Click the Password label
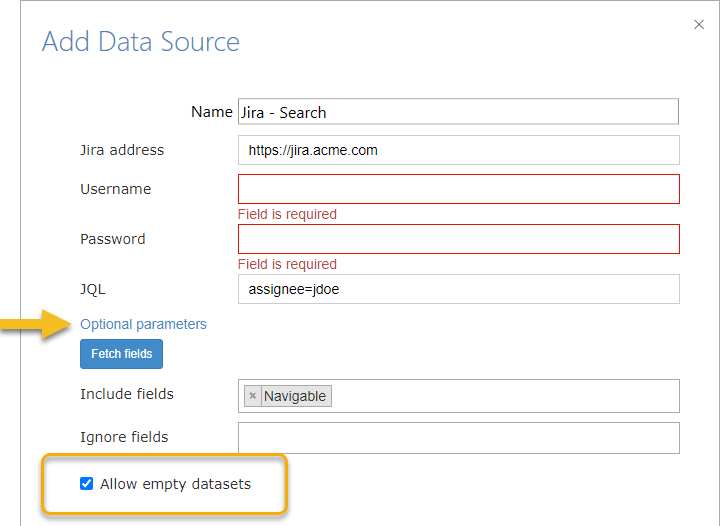 (x=112, y=239)
